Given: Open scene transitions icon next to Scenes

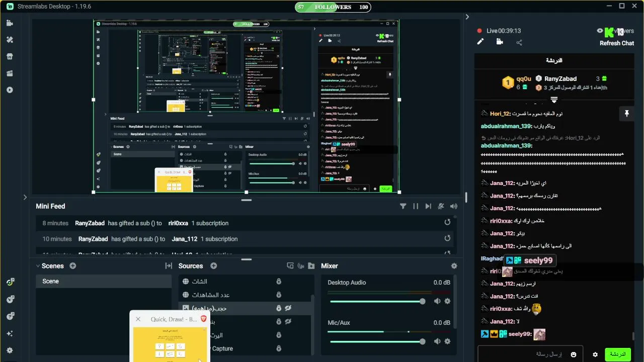Looking at the screenshot, I should point(169,266).
